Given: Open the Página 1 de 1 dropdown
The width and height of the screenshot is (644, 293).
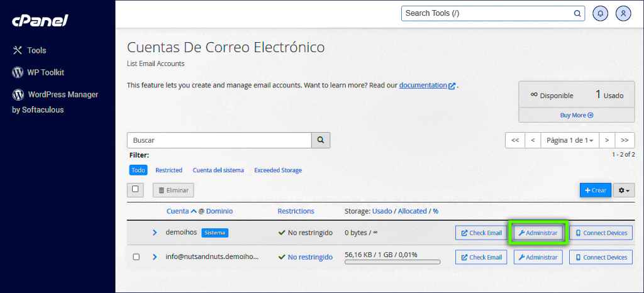Looking at the screenshot, I should pyautogui.click(x=569, y=140).
